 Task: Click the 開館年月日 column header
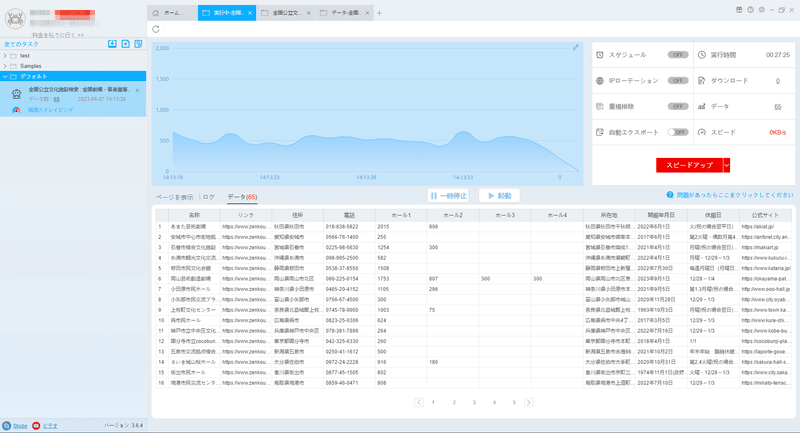(x=661, y=215)
